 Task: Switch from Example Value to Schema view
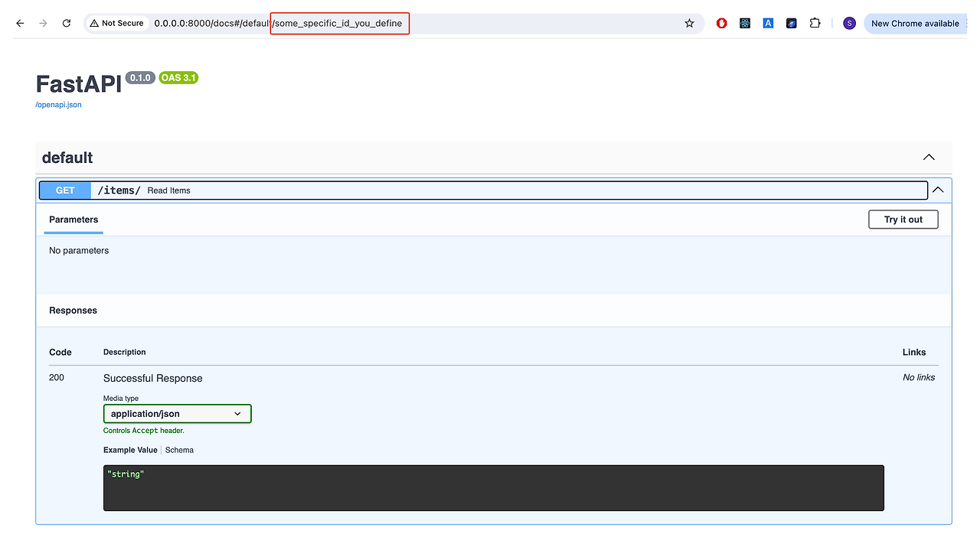coord(179,450)
